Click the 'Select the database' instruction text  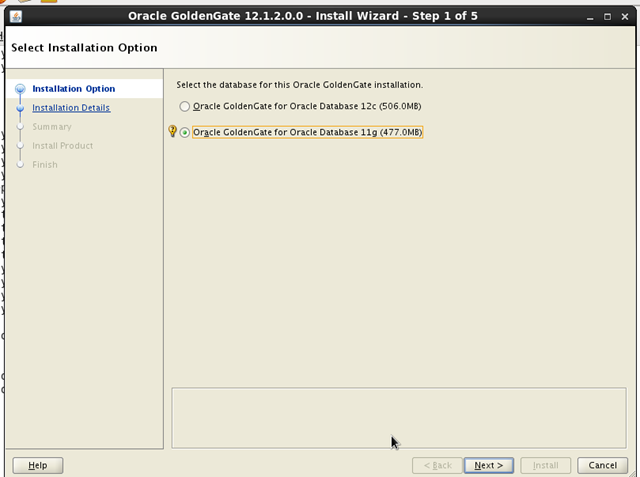point(300,85)
